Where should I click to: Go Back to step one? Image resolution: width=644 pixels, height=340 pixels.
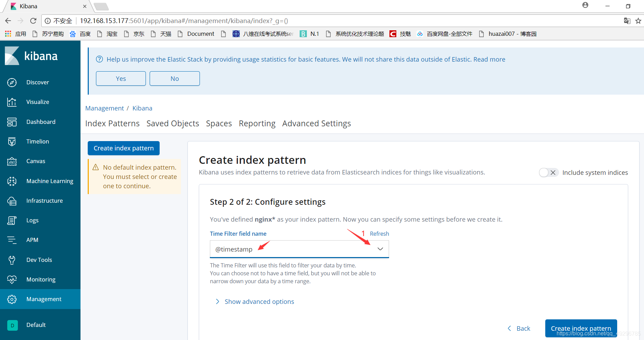(x=519, y=328)
